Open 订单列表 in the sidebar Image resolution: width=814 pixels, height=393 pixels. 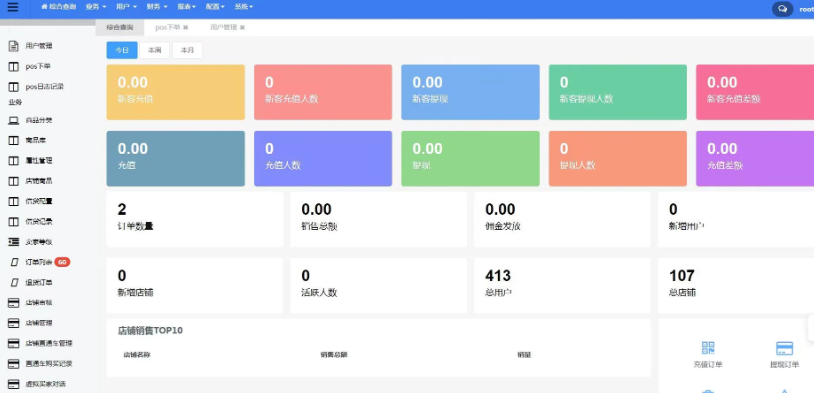(x=39, y=262)
